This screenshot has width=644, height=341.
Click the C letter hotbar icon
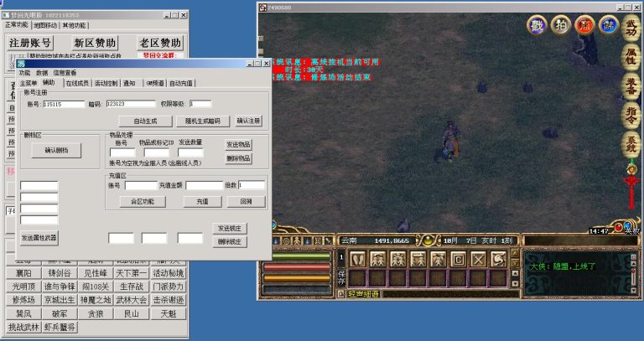click(x=458, y=259)
